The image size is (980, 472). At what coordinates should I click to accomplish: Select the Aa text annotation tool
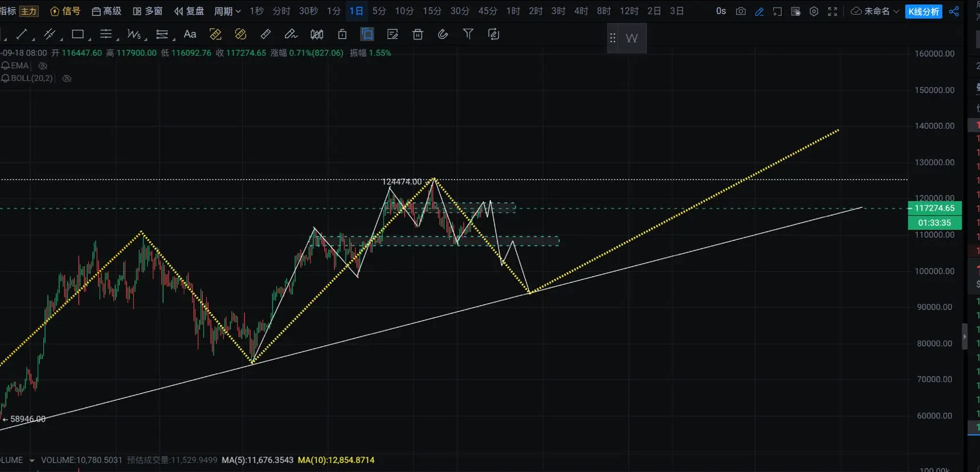(190, 35)
